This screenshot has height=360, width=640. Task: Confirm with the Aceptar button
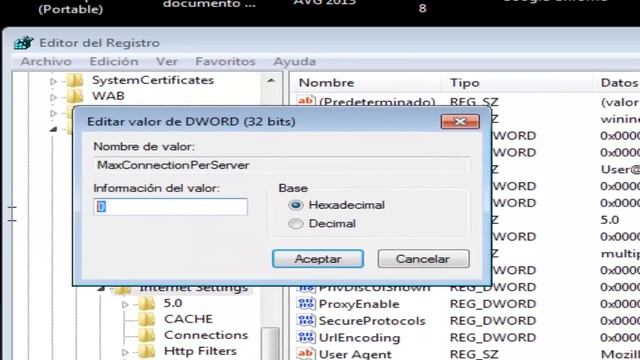[x=318, y=259]
